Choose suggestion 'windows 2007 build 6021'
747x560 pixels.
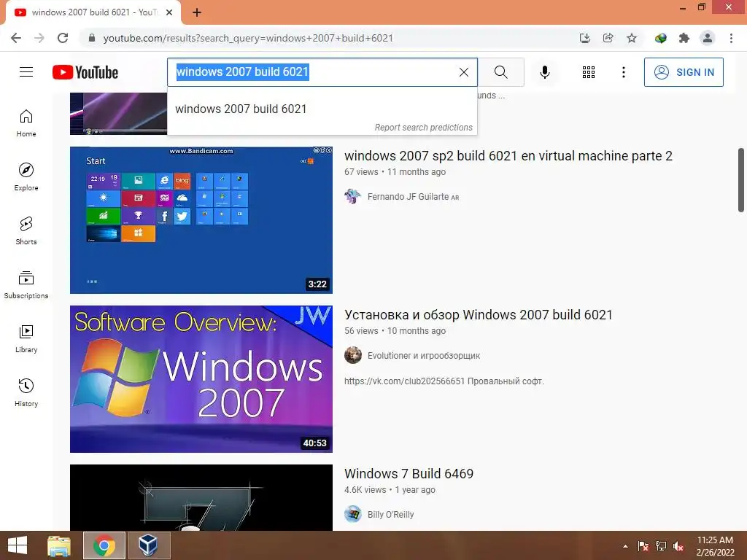(322, 109)
